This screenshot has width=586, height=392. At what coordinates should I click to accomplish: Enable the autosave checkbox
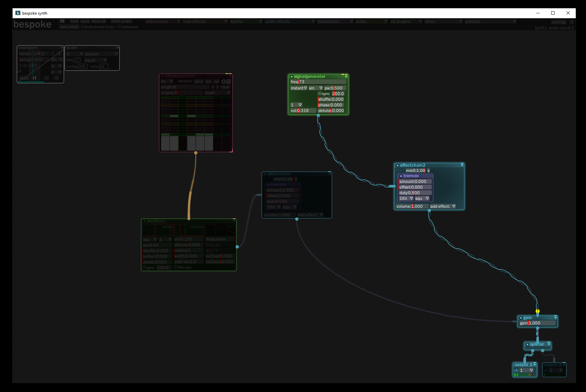[119, 27]
